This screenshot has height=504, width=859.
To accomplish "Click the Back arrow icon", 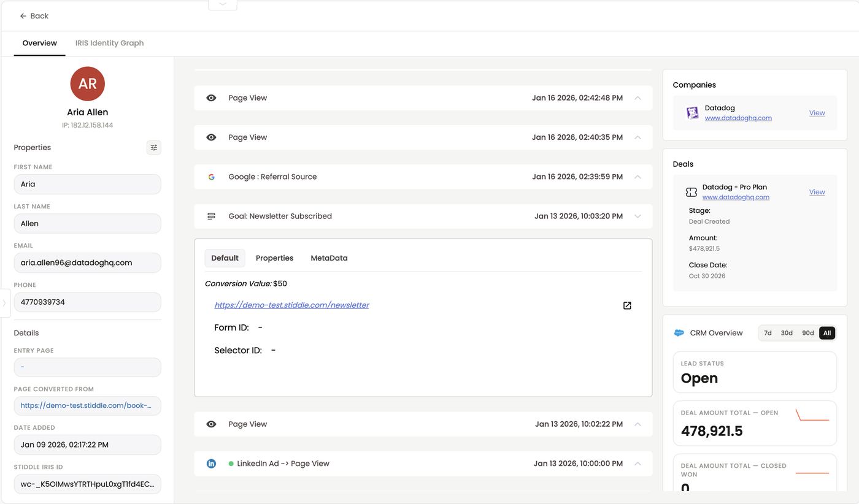I will point(23,16).
